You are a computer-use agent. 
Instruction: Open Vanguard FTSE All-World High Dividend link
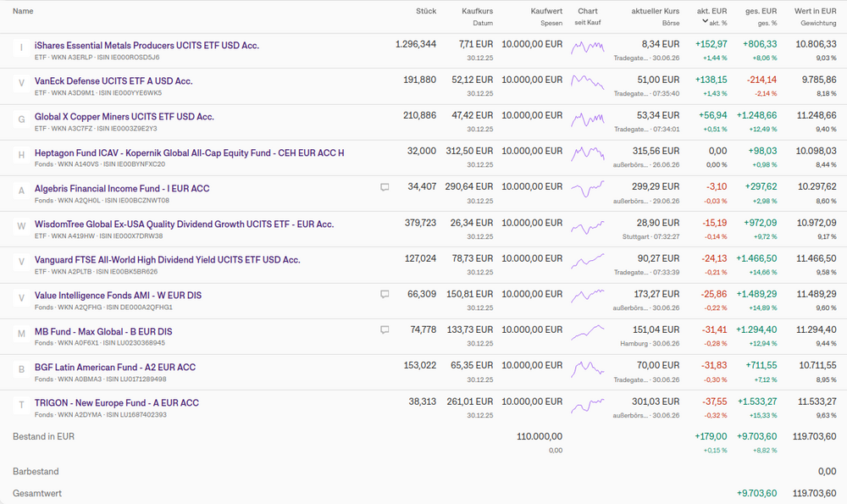pos(168,260)
